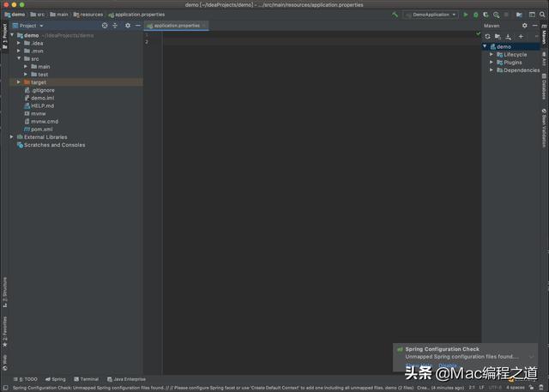The image size is (549, 392).
Task: Expand the External Libraries node
Action: tap(12, 137)
